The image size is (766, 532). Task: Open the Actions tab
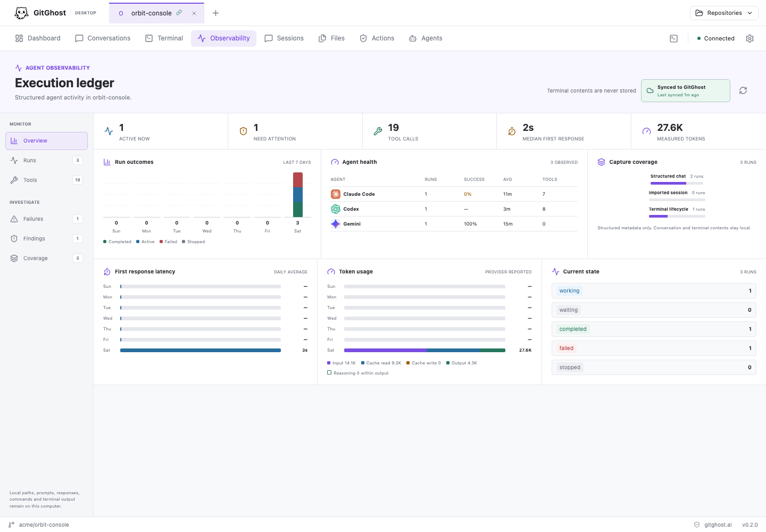coord(377,38)
